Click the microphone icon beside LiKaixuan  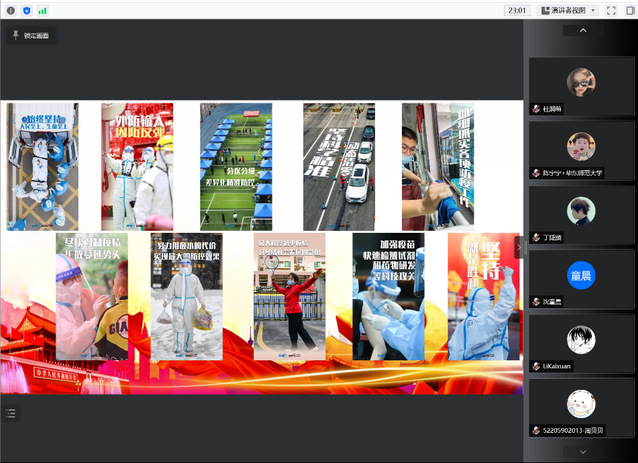(535, 366)
